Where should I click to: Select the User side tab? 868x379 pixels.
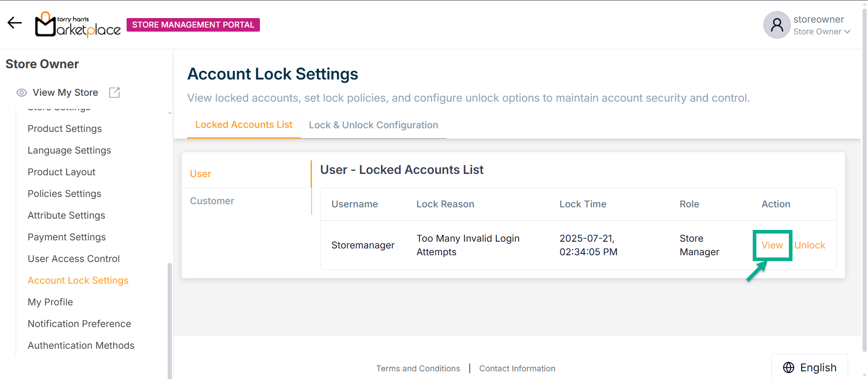[200, 174]
